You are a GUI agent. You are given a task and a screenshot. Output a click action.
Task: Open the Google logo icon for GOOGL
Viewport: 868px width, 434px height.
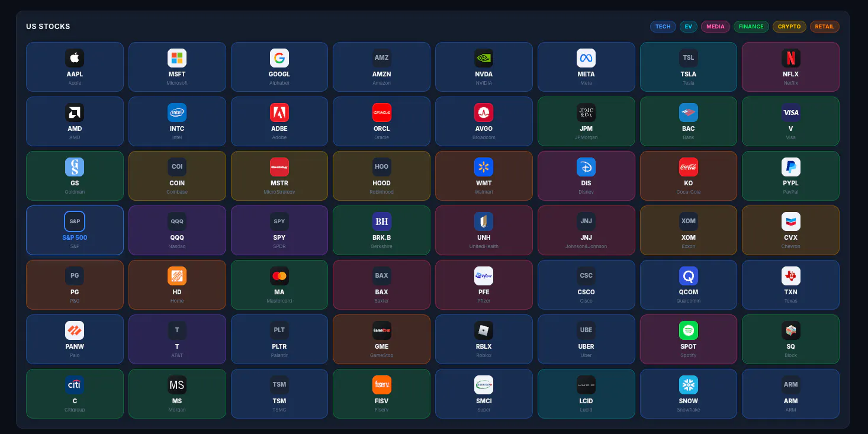279,58
